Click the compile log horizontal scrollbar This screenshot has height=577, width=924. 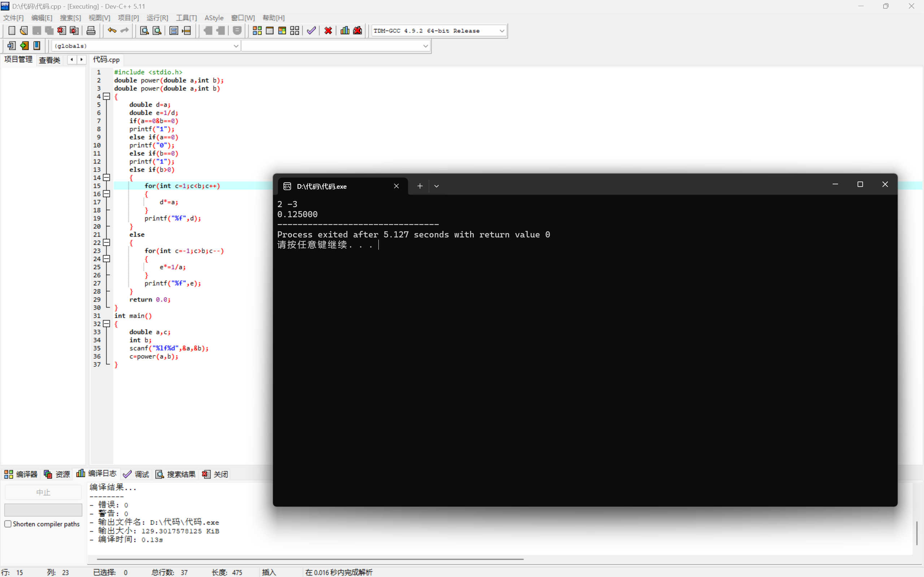coord(309,559)
